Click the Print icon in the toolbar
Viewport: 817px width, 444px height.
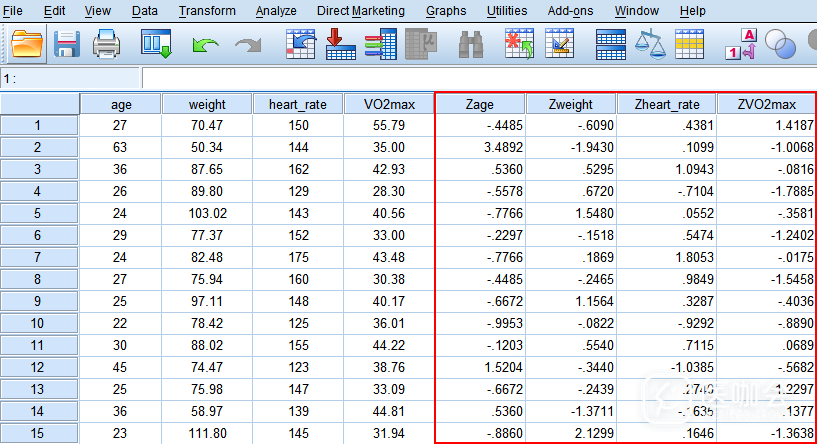106,44
